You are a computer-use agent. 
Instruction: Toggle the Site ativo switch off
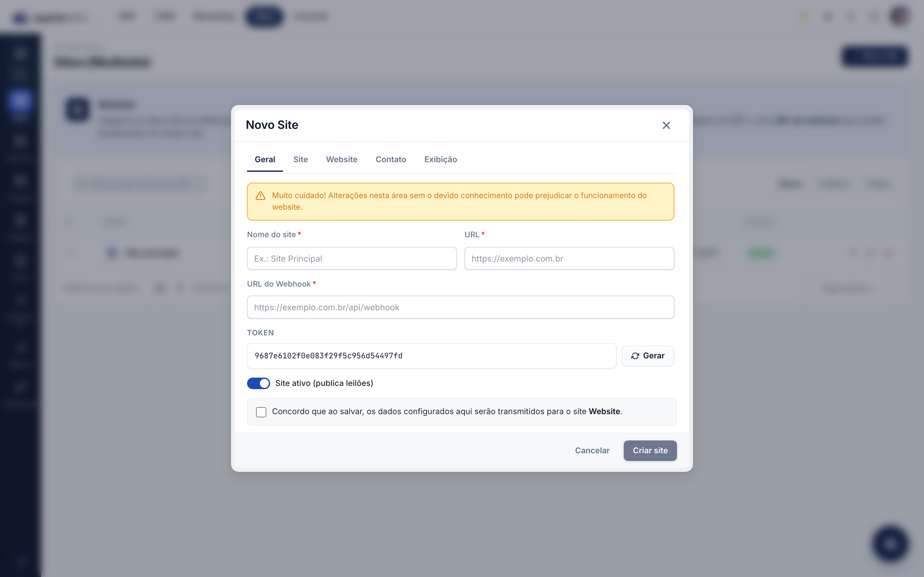pyautogui.click(x=259, y=383)
